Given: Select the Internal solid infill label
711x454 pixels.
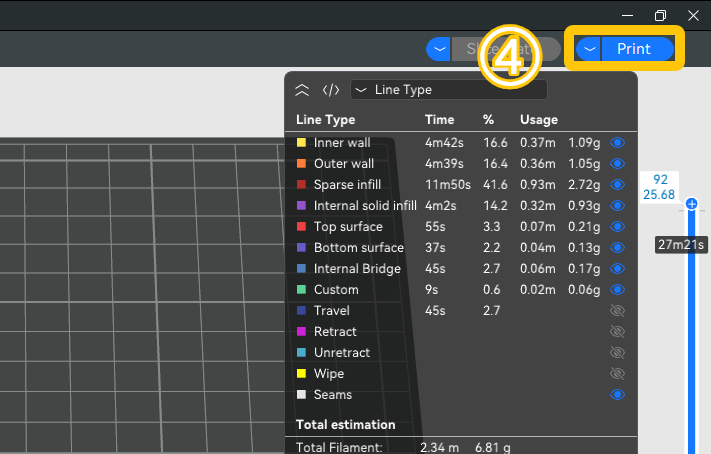Looking at the screenshot, I should (365, 206).
